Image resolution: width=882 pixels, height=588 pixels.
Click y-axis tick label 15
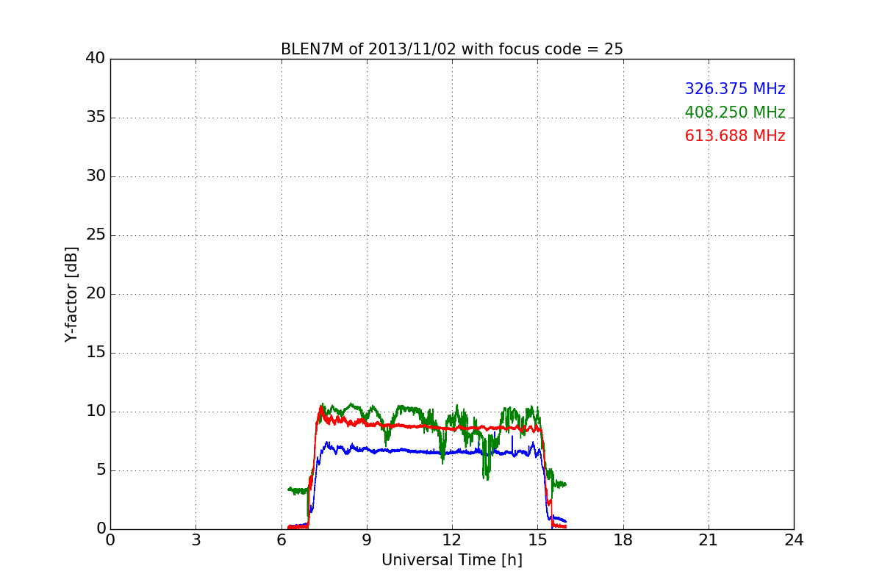(x=96, y=353)
